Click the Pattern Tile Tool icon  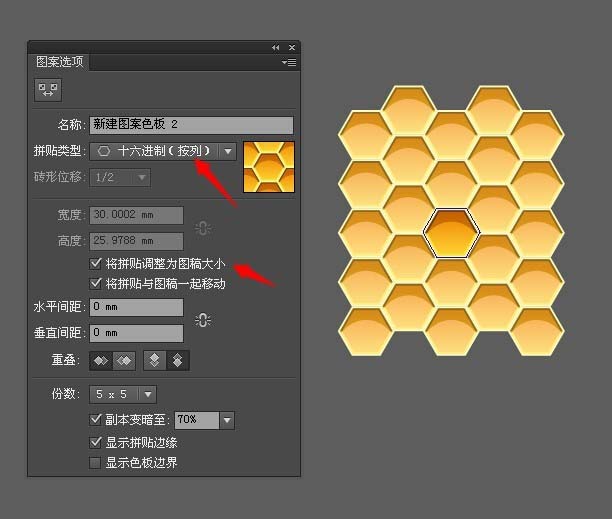pyautogui.click(x=48, y=90)
